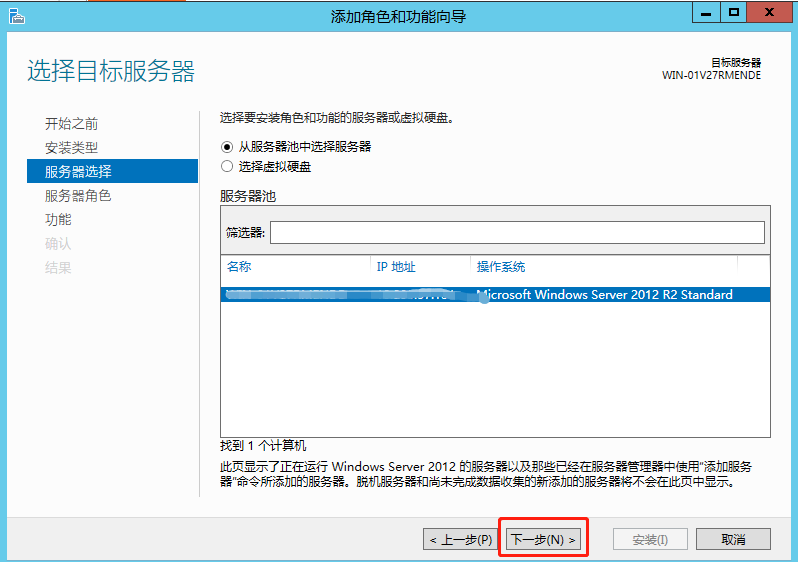Viewport: 798px width, 562px height.
Task: Choose the 选择虚拟硬盘 radio option
Action: 227,167
